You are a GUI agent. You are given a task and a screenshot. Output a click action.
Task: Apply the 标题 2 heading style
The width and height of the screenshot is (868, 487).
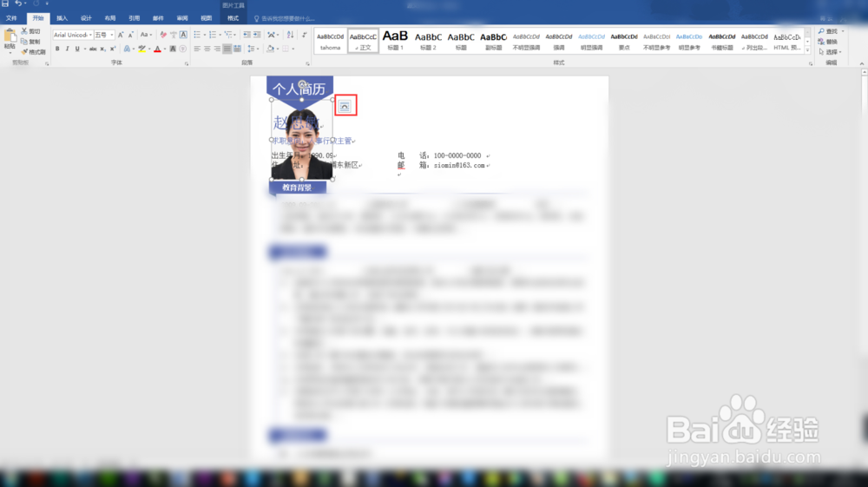(x=428, y=41)
